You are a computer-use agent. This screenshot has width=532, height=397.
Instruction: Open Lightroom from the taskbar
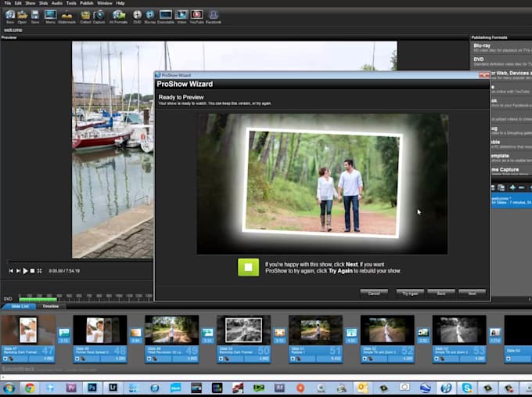[113, 388]
